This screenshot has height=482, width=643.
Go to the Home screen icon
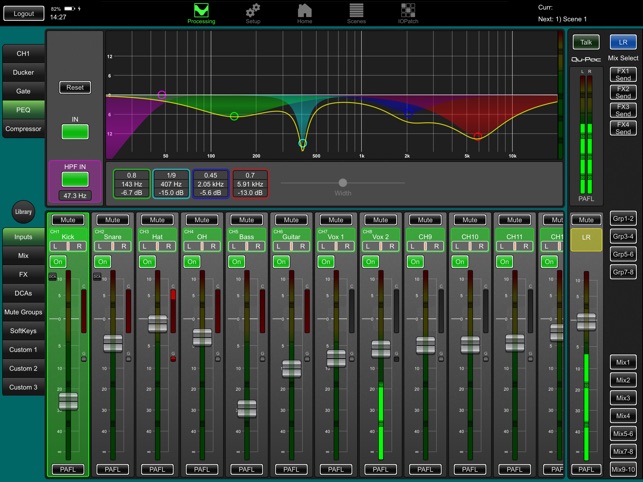(x=305, y=12)
